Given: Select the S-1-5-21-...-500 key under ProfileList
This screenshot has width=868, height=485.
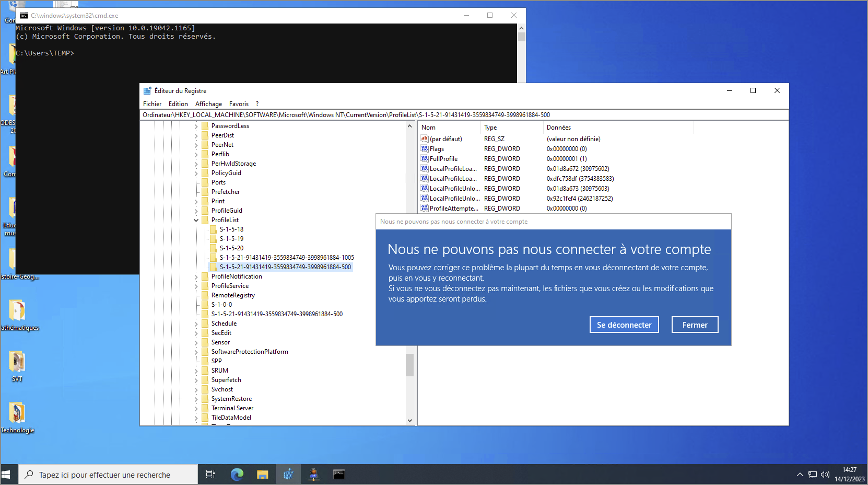Looking at the screenshot, I should (285, 267).
